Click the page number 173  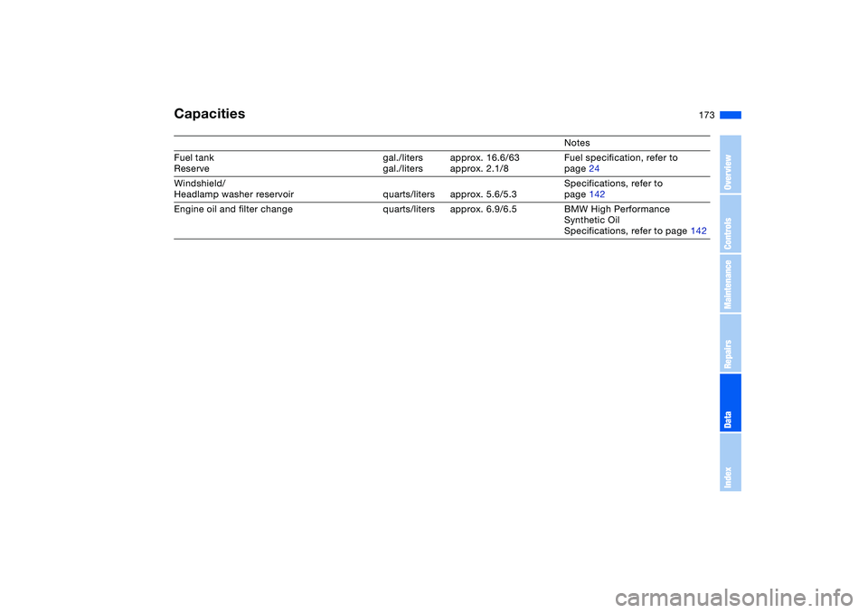click(x=706, y=115)
